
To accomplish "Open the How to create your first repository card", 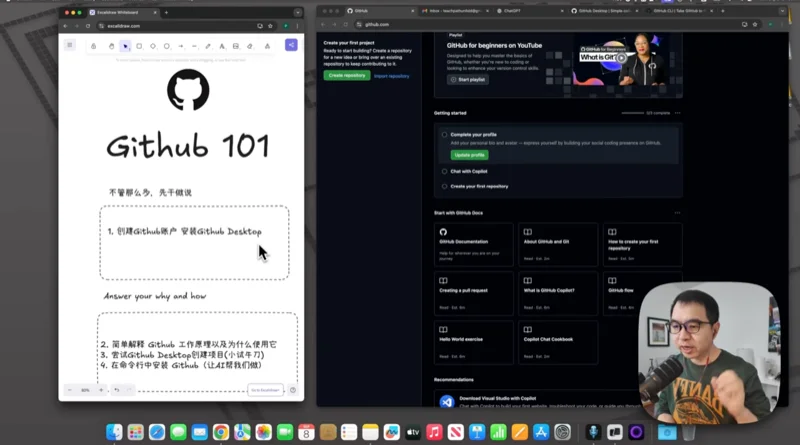I will pos(642,244).
